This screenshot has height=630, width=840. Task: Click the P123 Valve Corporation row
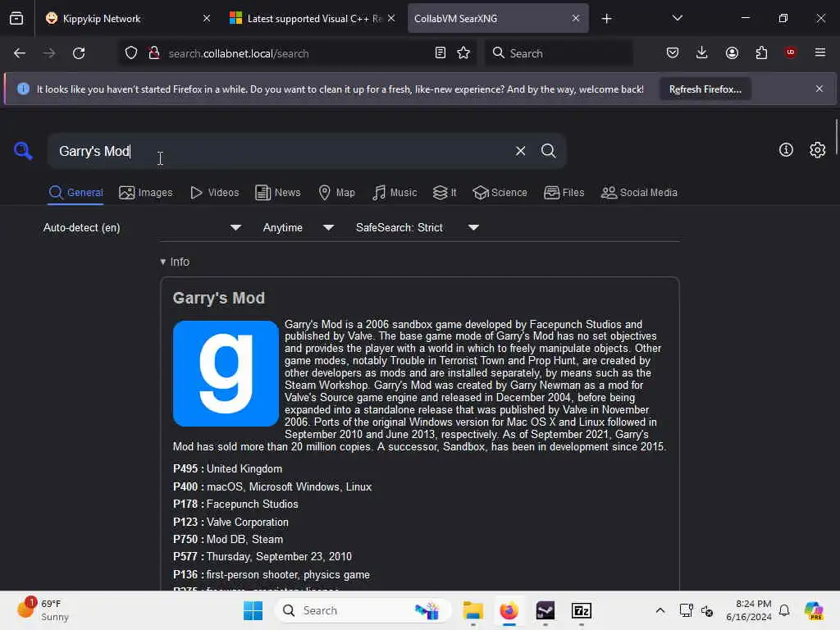click(x=231, y=522)
